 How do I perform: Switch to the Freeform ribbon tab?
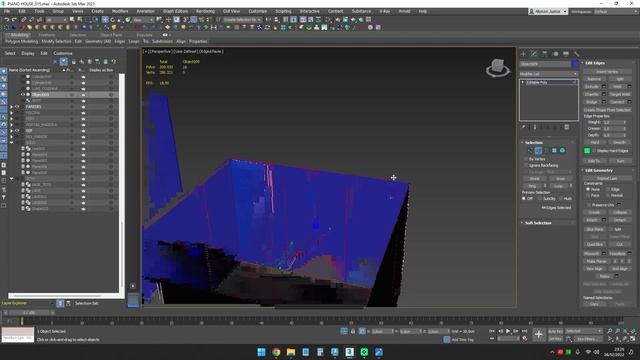47,36
